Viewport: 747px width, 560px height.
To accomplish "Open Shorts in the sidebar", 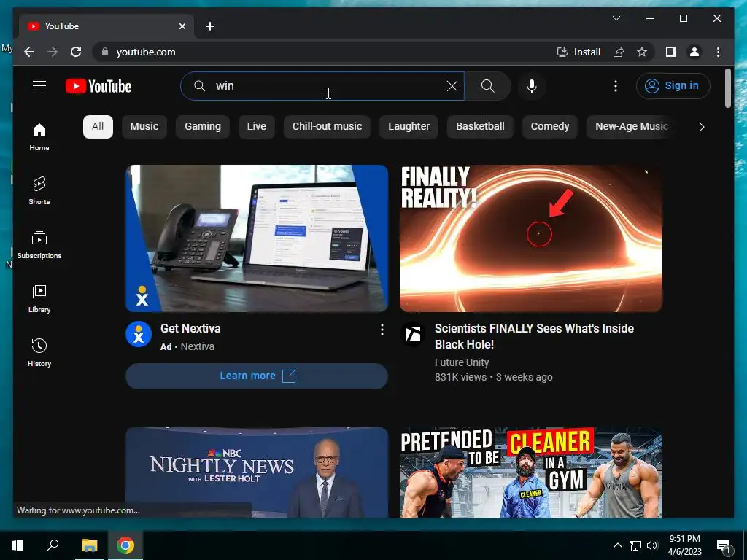I will (39, 190).
